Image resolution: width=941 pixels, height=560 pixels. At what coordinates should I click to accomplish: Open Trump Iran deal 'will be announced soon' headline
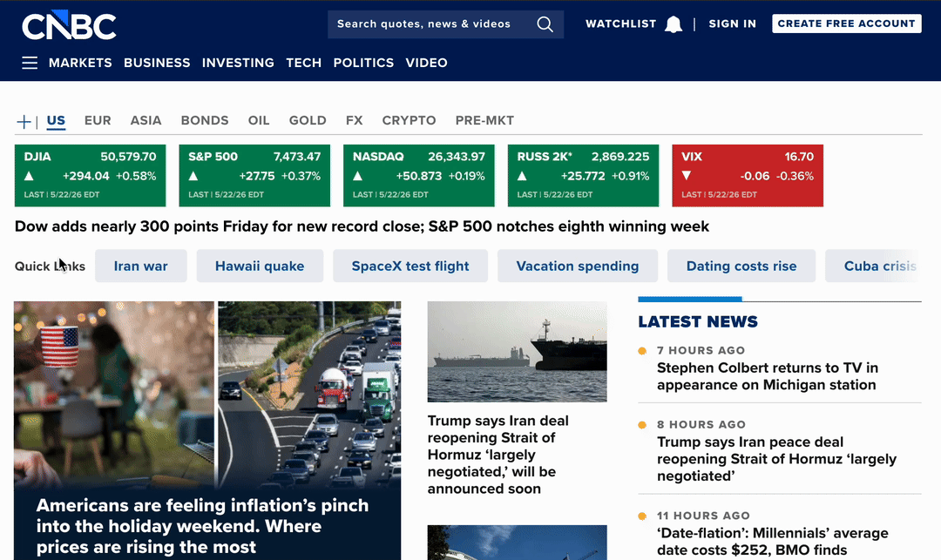[x=498, y=455]
